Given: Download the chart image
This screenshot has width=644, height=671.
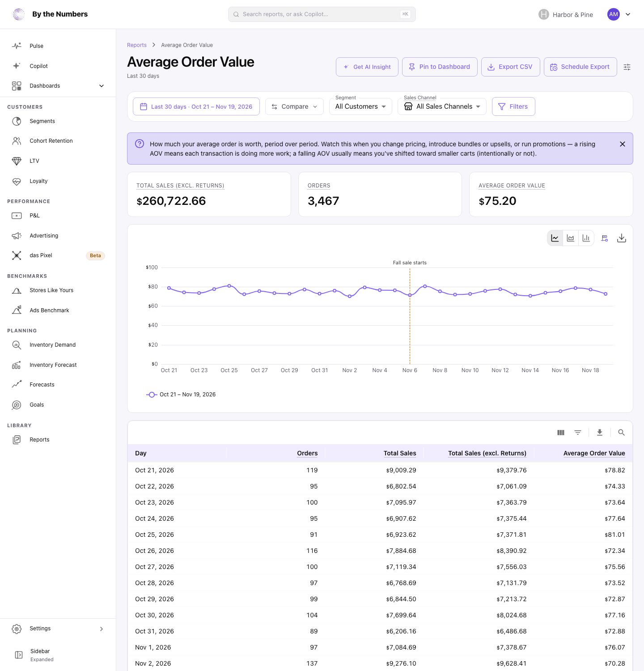Looking at the screenshot, I should [622, 238].
